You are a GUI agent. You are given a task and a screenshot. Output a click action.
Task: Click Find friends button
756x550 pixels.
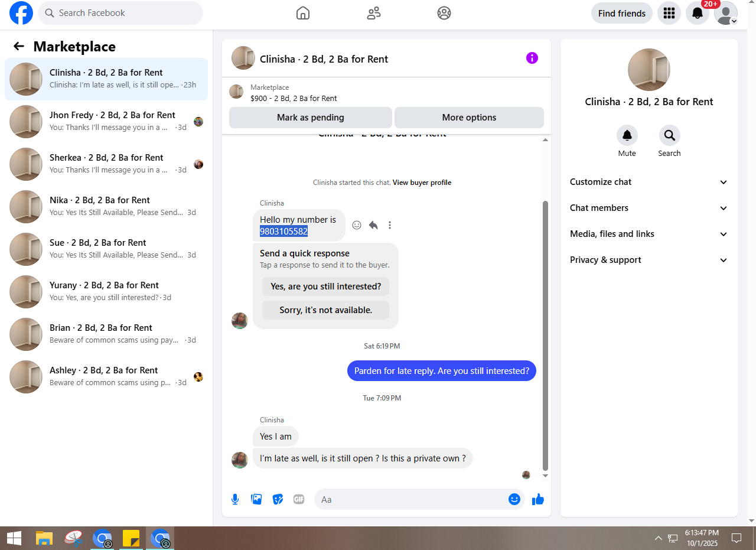click(622, 13)
